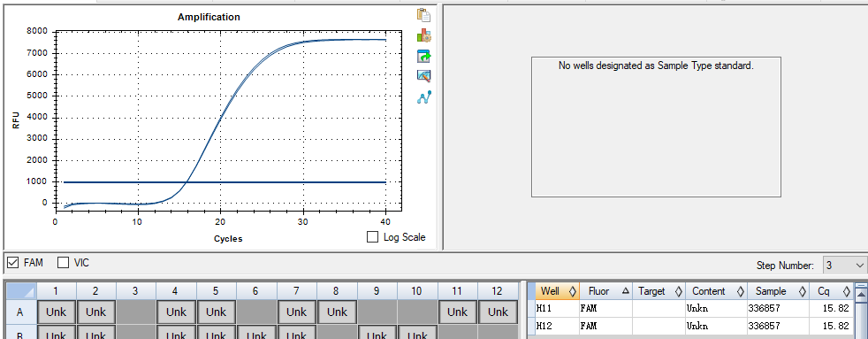Screen dimensions: 868x339
Task: Click FAM in the H11 row
Action: (x=605, y=309)
